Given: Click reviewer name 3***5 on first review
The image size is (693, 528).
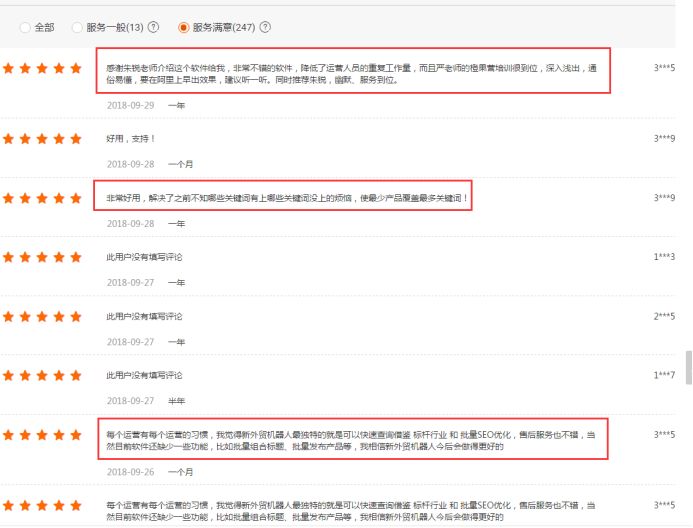Looking at the screenshot, I should [x=664, y=68].
